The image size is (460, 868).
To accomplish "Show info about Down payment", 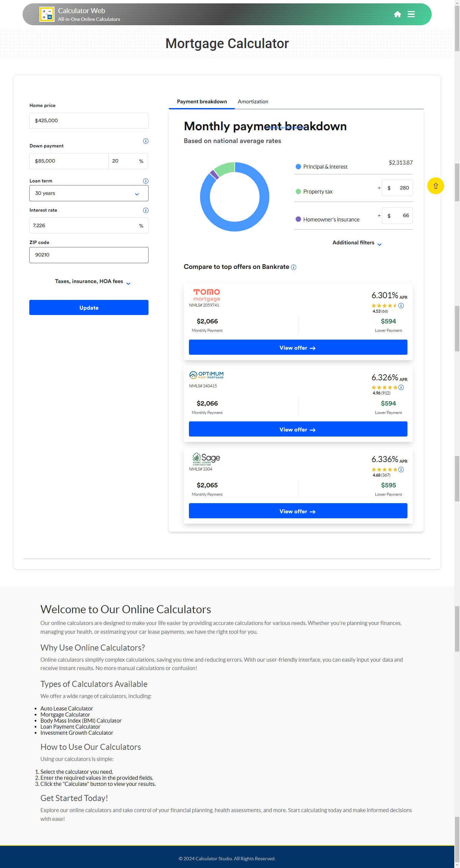I will click(x=146, y=141).
